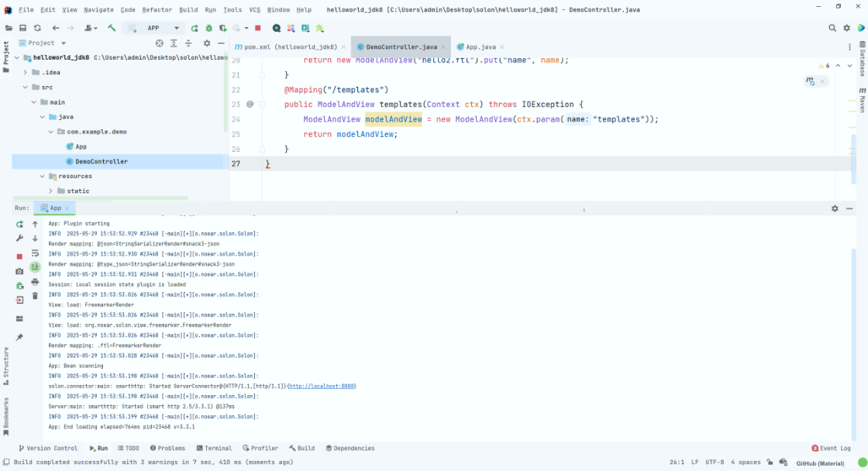Click the print icon in Run console
868x471 pixels.
[x=35, y=282]
